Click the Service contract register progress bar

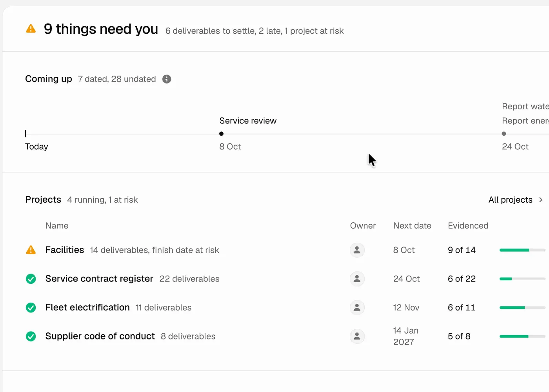522,279
